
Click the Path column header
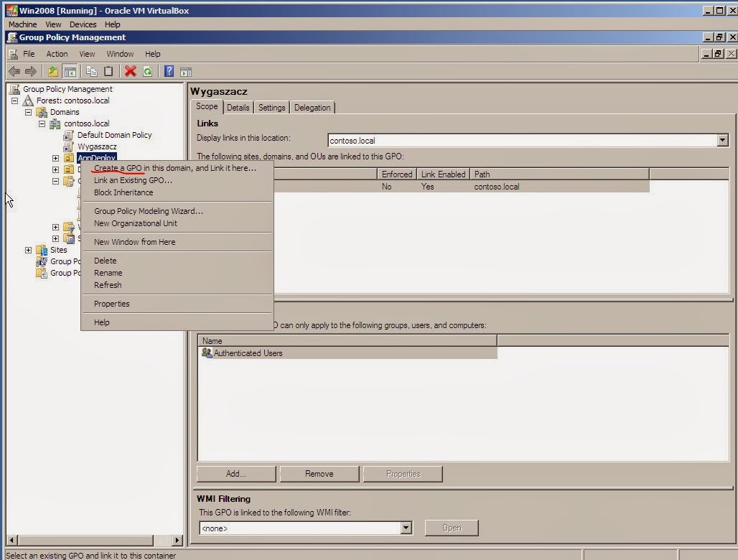[x=559, y=174]
